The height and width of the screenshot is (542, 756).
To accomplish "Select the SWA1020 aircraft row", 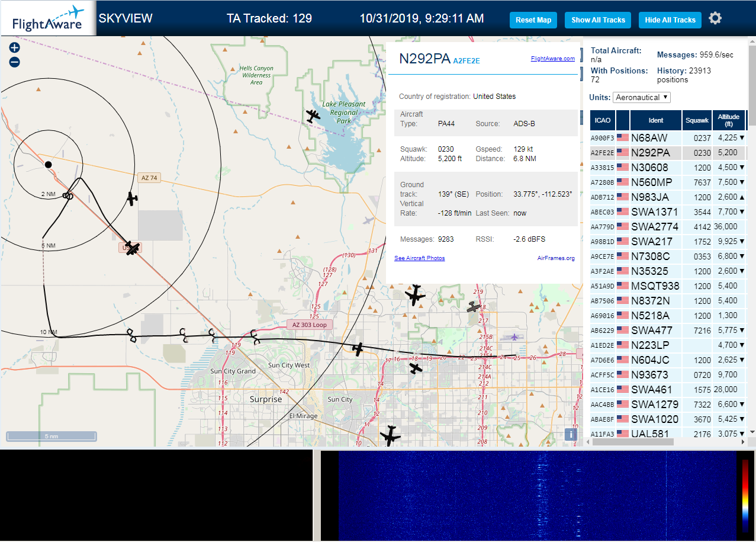I will [x=668, y=419].
